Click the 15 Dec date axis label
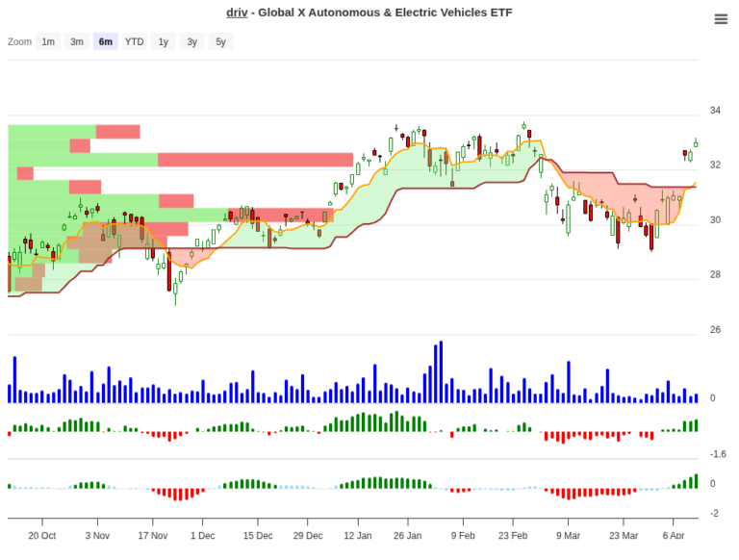 (258, 536)
